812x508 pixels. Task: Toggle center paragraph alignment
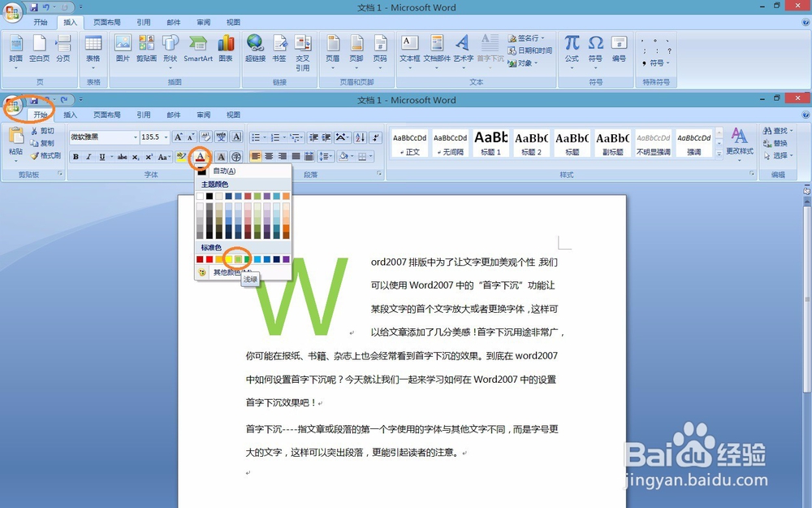click(x=269, y=156)
